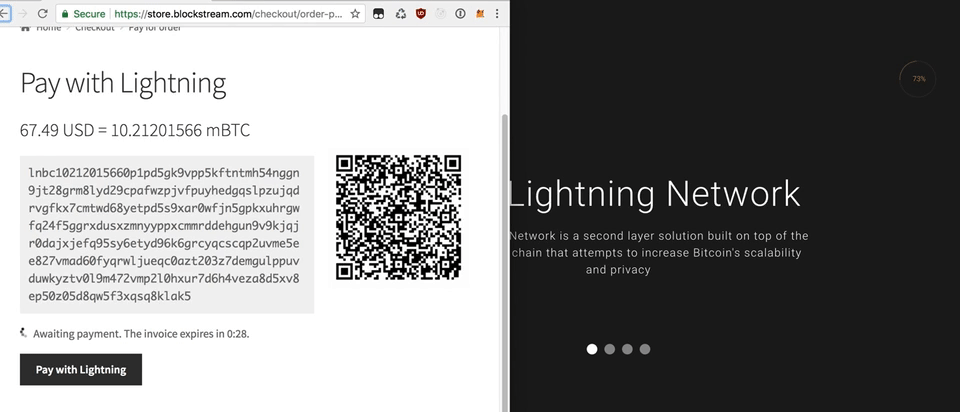Select the second carousel dot
The width and height of the screenshot is (960, 412).
[x=610, y=349]
